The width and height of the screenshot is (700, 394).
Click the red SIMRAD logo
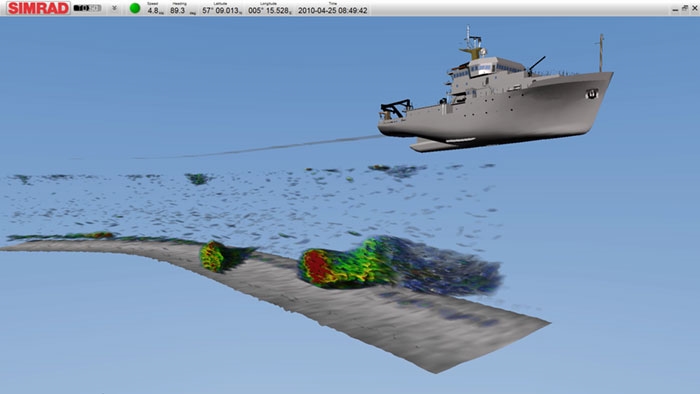(38, 8)
